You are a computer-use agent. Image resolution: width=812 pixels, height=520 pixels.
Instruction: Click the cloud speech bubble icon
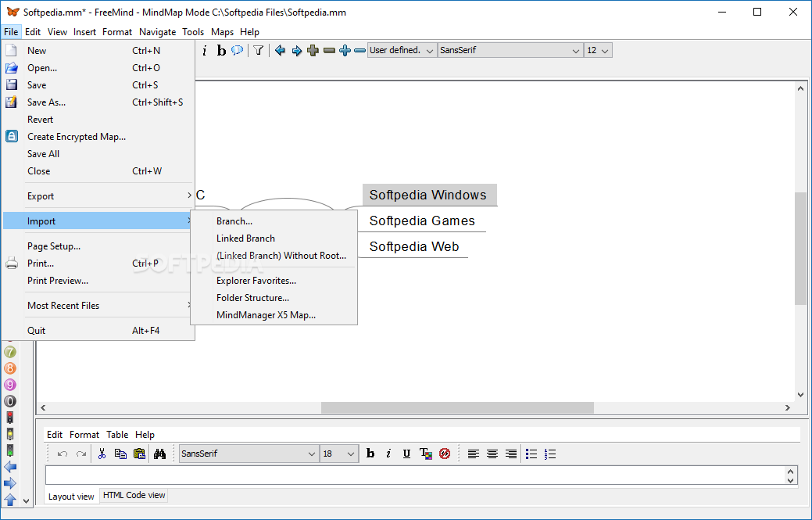237,50
